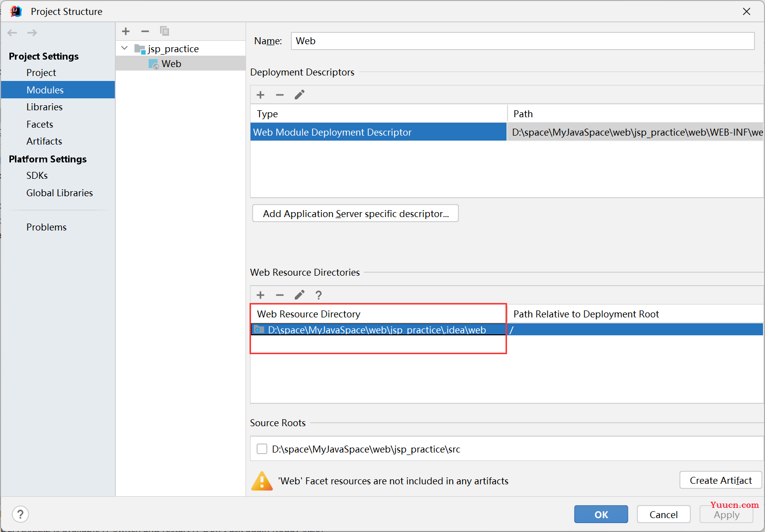Click the Facet resources not included warning text
This screenshot has height=532, width=765.
click(x=393, y=481)
